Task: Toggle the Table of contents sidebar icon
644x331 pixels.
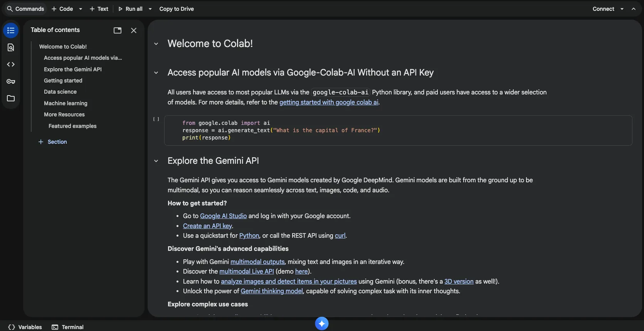Action: [x=11, y=30]
